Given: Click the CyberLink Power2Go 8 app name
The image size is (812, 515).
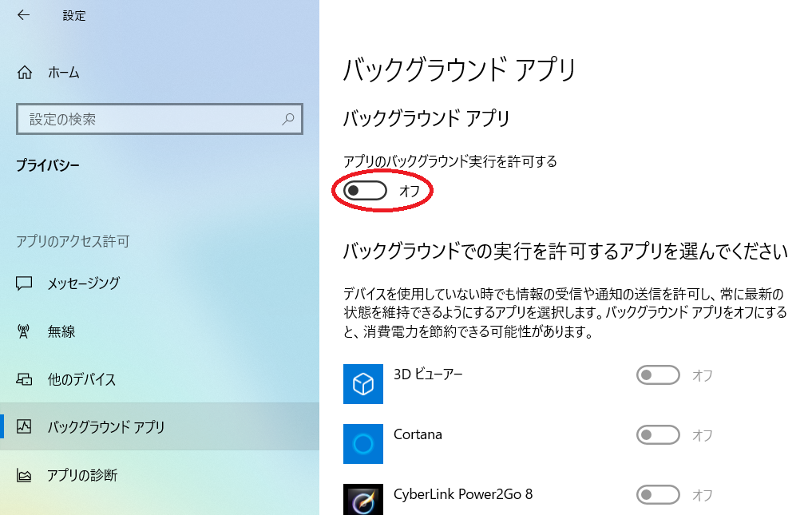Looking at the screenshot, I should click(463, 494).
